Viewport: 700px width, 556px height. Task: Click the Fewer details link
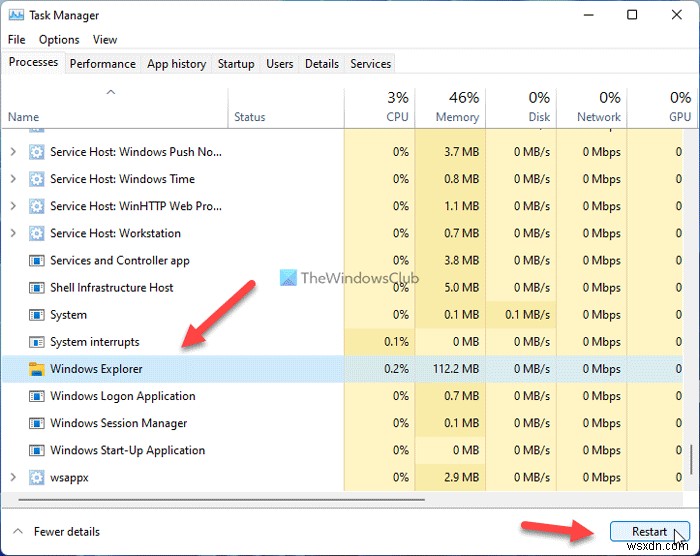pyautogui.click(x=67, y=531)
